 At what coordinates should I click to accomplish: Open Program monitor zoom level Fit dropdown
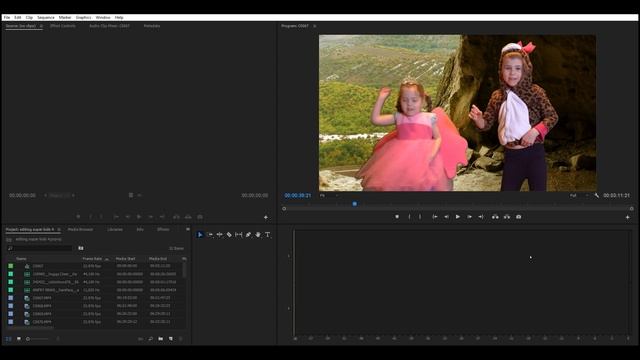[328, 196]
